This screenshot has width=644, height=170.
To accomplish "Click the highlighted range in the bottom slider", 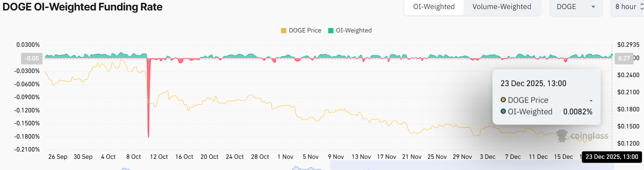I will click(472, 165).
